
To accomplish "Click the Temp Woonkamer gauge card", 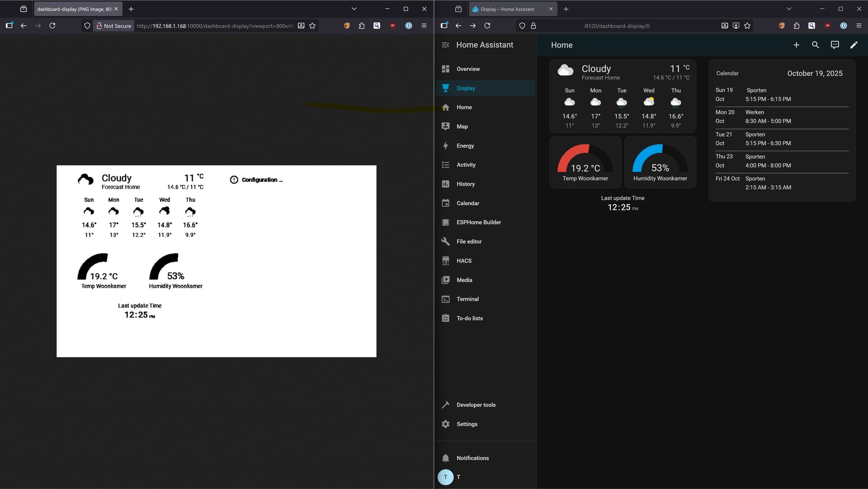I will [585, 163].
